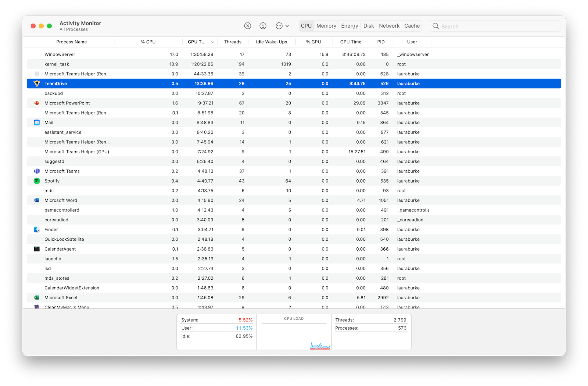588x386 pixels.
Task: Switch to the Memory tab
Action: point(326,26)
